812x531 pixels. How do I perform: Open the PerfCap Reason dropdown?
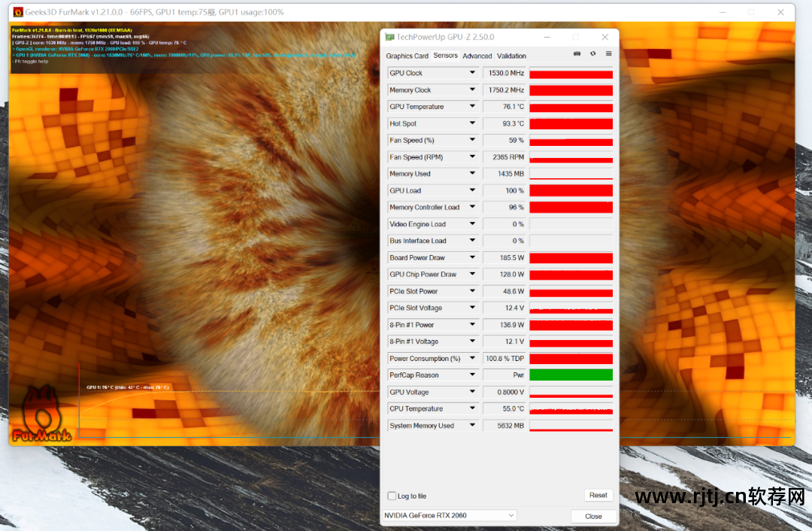[472, 375]
